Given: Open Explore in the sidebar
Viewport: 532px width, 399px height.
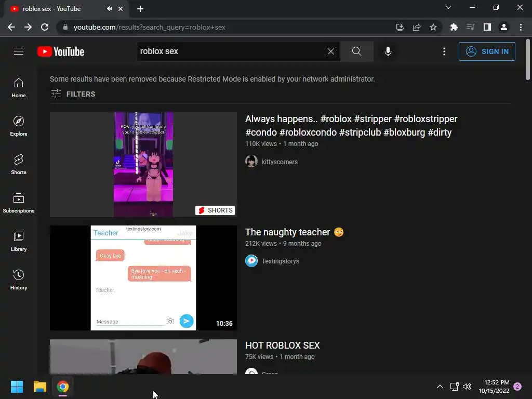Looking at the screenshot, I should (19, 126).
